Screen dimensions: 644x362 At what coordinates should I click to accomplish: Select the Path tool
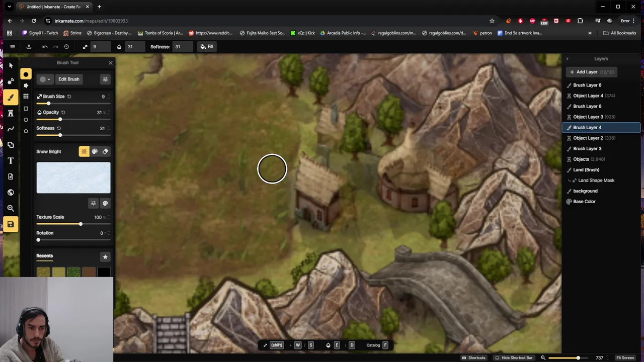[11, 129]
